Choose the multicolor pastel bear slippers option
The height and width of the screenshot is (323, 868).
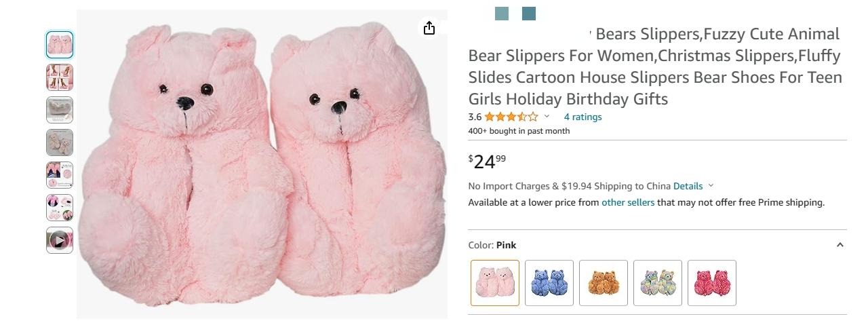658,283
